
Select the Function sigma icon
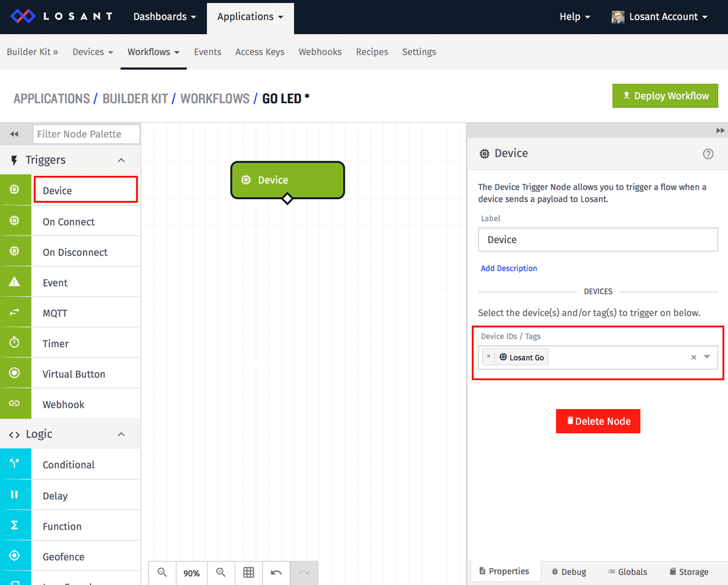coord(15,525)
